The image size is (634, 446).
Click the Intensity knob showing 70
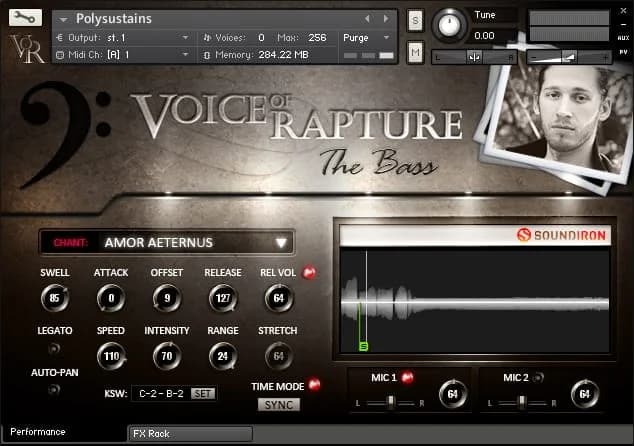coord(167,356)
